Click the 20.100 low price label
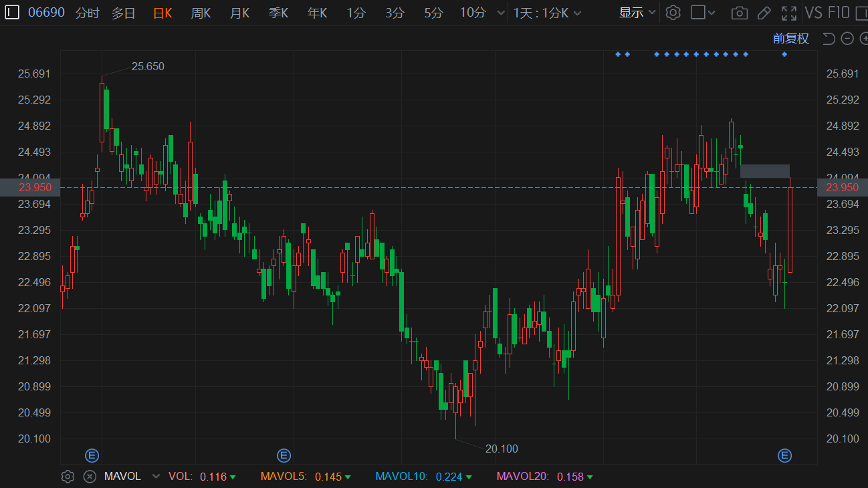The width and height of the screenshot is (868, 488). (502, 449)
